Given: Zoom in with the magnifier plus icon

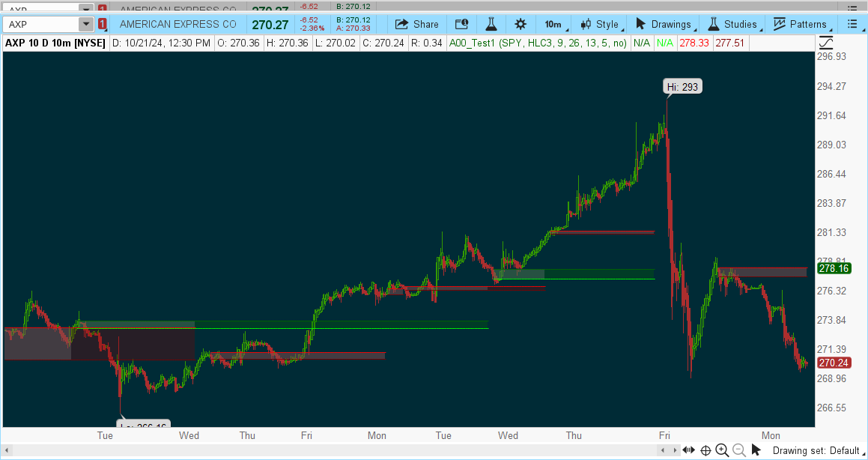Looking at the screenshot, I should (722, 450).
